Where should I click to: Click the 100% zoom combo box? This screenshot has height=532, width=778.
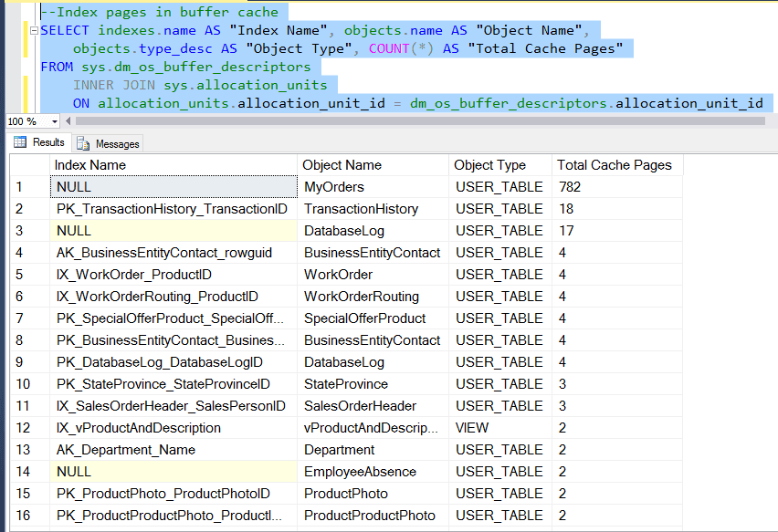point(27,121)
